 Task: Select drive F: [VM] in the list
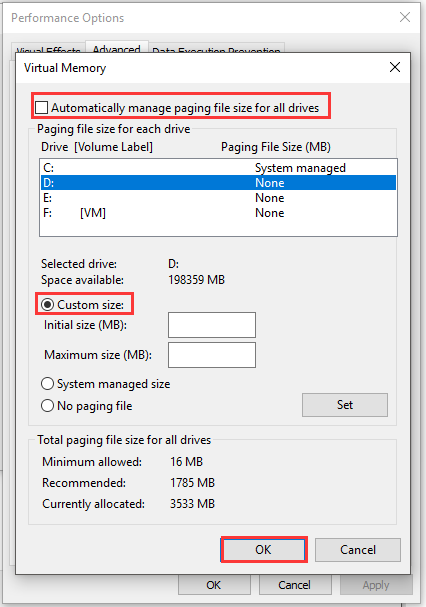pyautogui.click(x=218, y=213)
